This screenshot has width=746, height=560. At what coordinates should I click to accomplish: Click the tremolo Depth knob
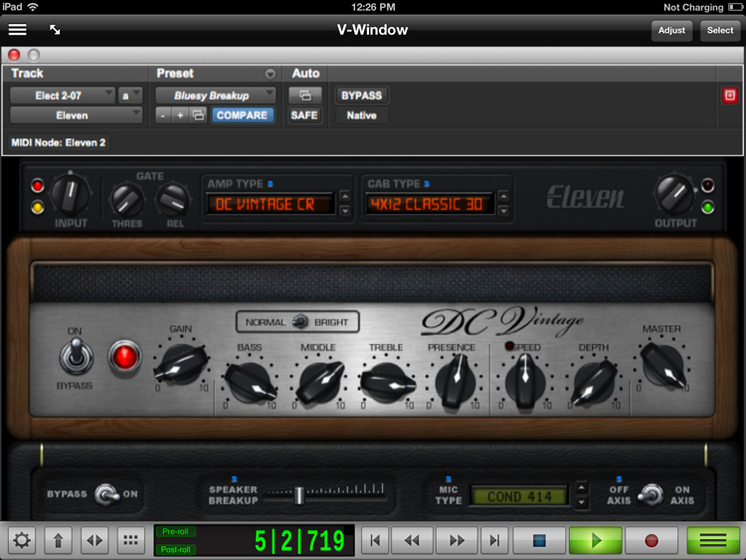[594, 382]
